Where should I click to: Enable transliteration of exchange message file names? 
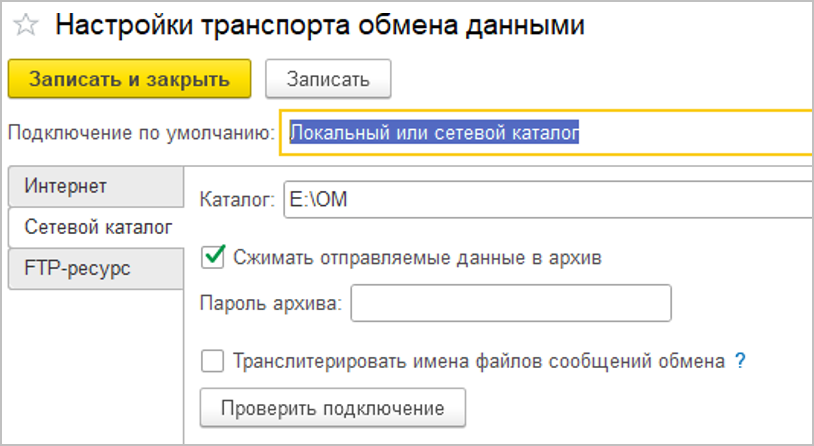pyautogui.click(x=212, y=361)
